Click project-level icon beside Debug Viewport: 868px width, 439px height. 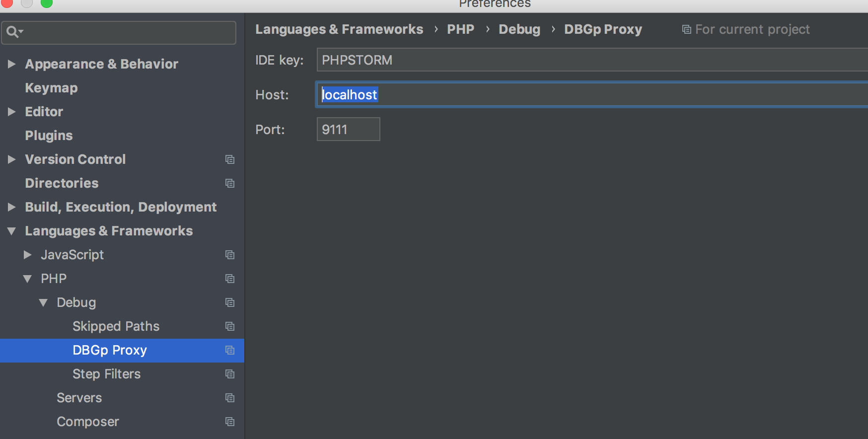[230, 302]
